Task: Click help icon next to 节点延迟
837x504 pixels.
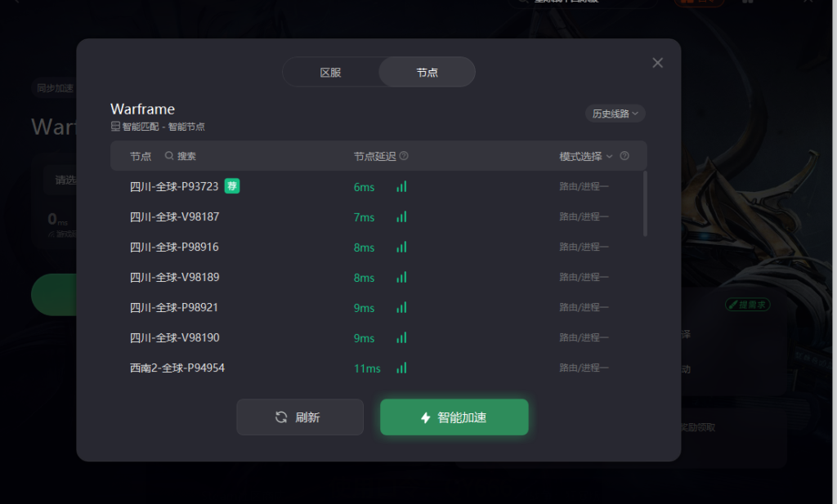Action: coord(404,156)
